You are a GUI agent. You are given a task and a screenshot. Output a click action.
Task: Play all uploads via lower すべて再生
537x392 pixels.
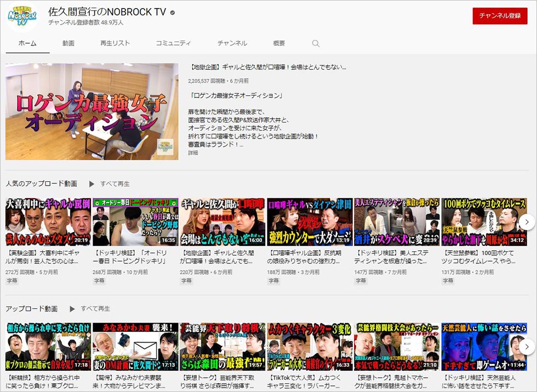coord(95,309)
